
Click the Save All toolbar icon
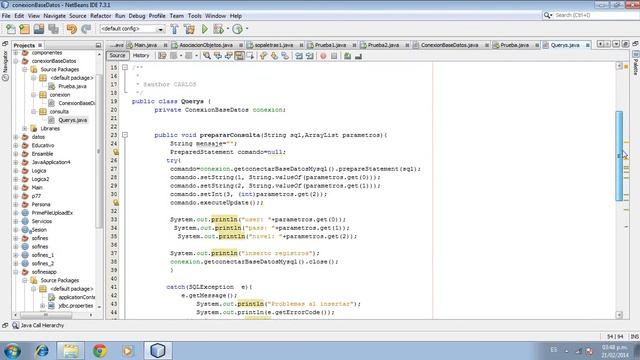pyautogui.click(x=53, y=29)
